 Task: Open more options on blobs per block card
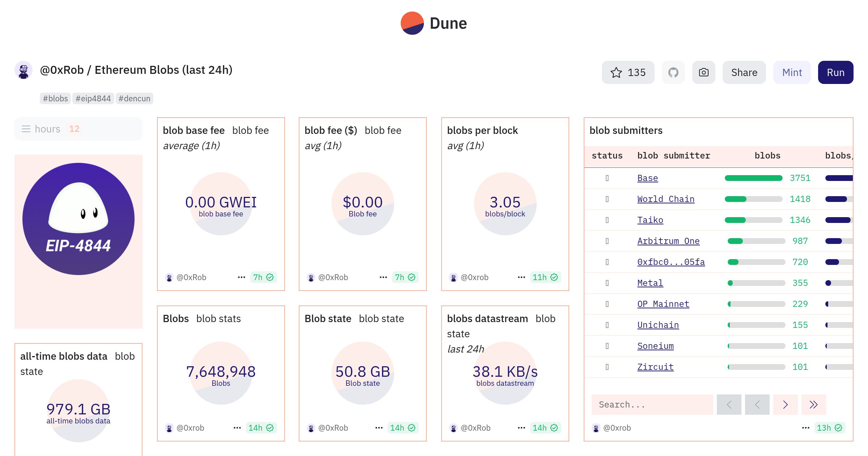point(522,277)
